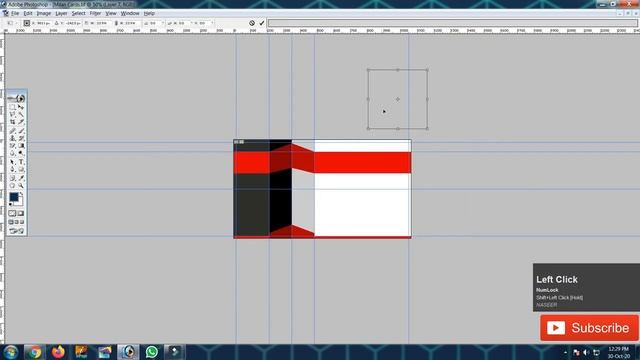Select the Clone Stamp tool
Screen dimensions: 640x360
pyautogui.click(x=12, y=138)
